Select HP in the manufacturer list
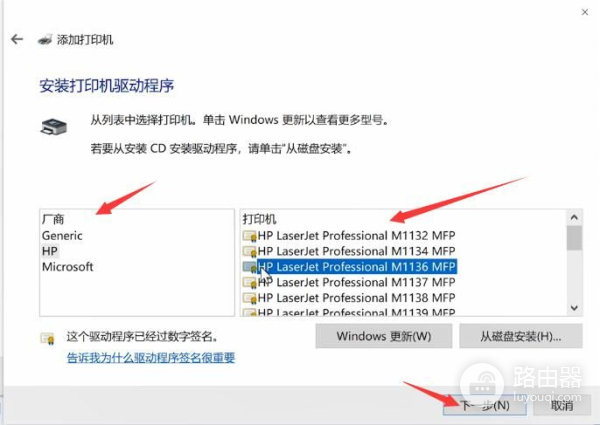600x425 pixels. tap(50, 251)
